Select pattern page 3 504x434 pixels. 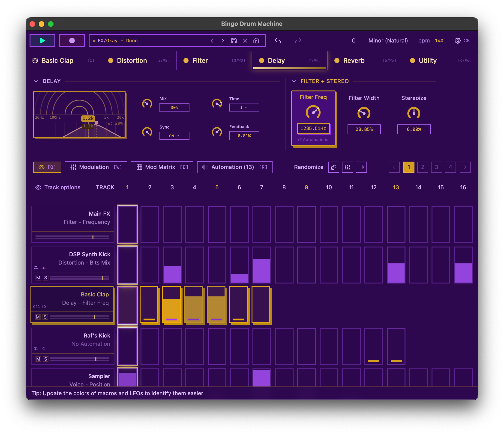436,167
